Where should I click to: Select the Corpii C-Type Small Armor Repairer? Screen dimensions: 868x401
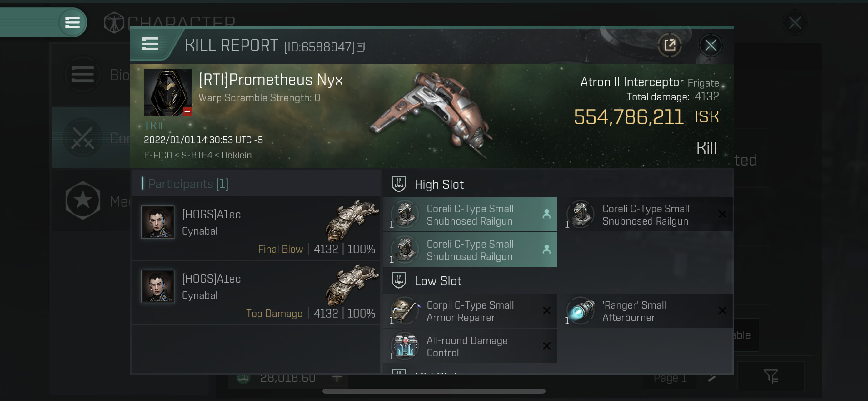tap(470, 311)
